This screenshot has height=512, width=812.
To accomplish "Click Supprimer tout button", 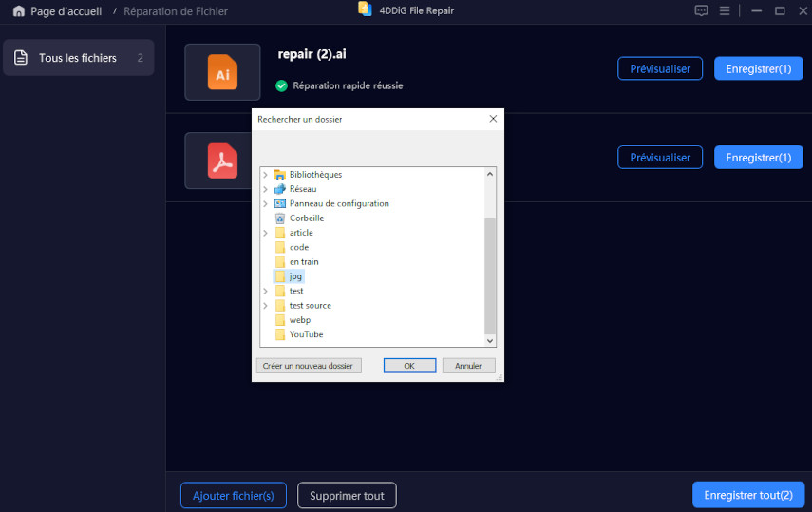I will 347,496.
